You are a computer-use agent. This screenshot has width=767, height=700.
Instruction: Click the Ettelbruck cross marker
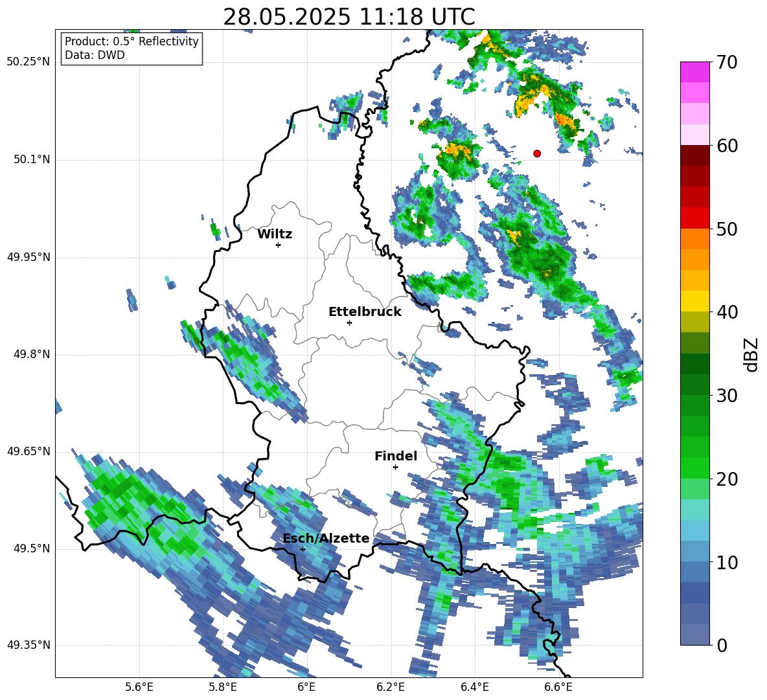pyautogui.click(x=349, y=322)
